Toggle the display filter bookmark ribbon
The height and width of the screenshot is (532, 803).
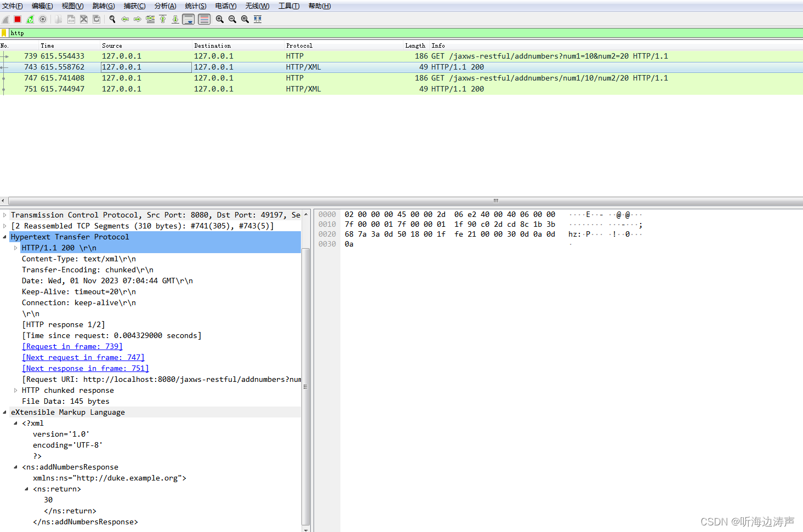click(x=3, y=33)
